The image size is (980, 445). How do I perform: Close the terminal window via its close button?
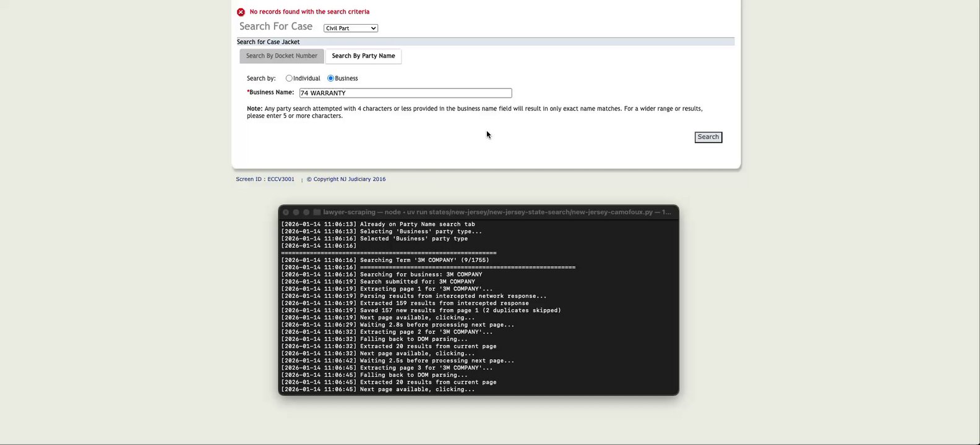(x=286, y=212)
